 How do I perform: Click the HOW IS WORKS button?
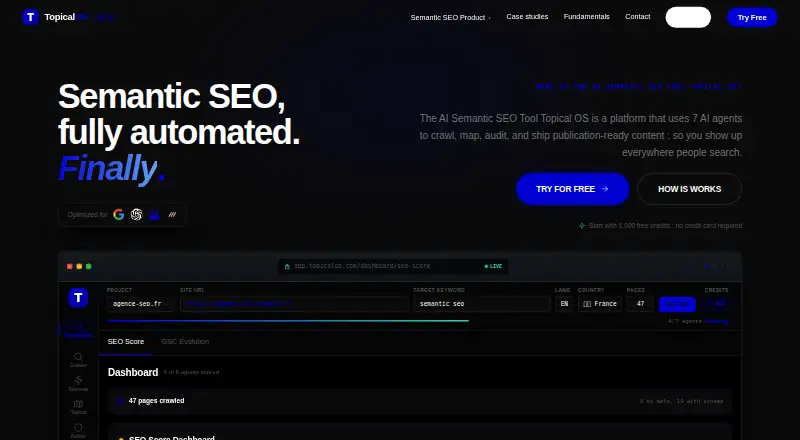point(689,189)
